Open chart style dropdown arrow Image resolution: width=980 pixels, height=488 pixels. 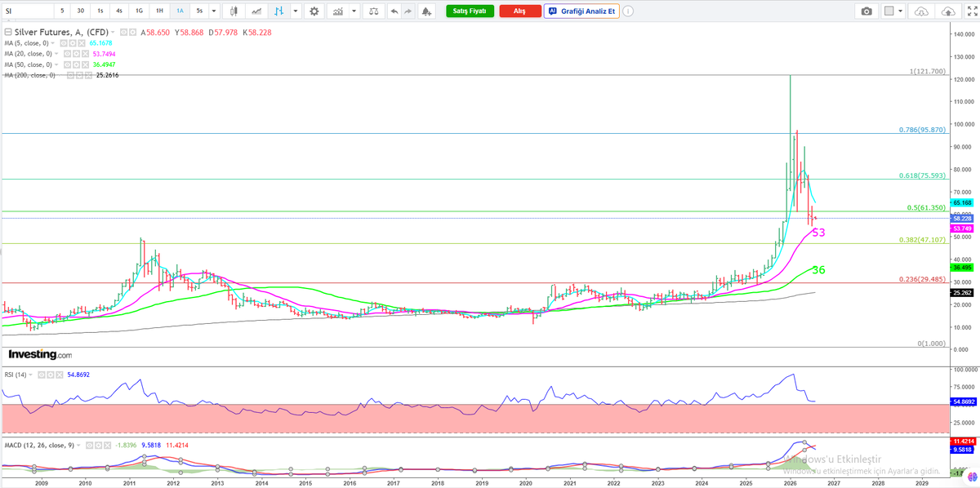[x=296, y=11]
